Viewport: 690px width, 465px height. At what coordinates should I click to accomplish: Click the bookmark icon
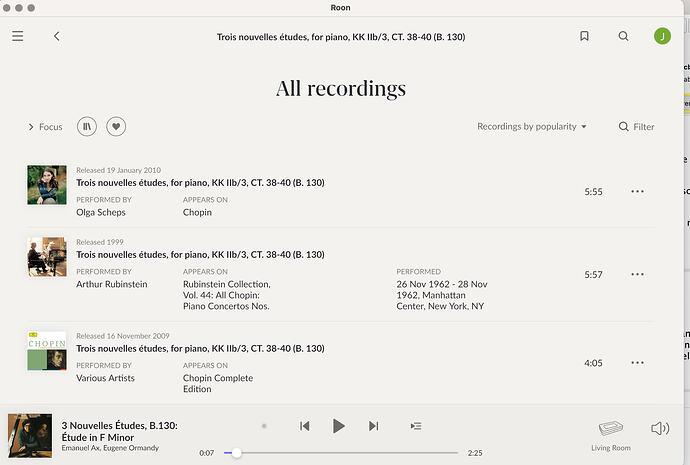pos(584,36)
